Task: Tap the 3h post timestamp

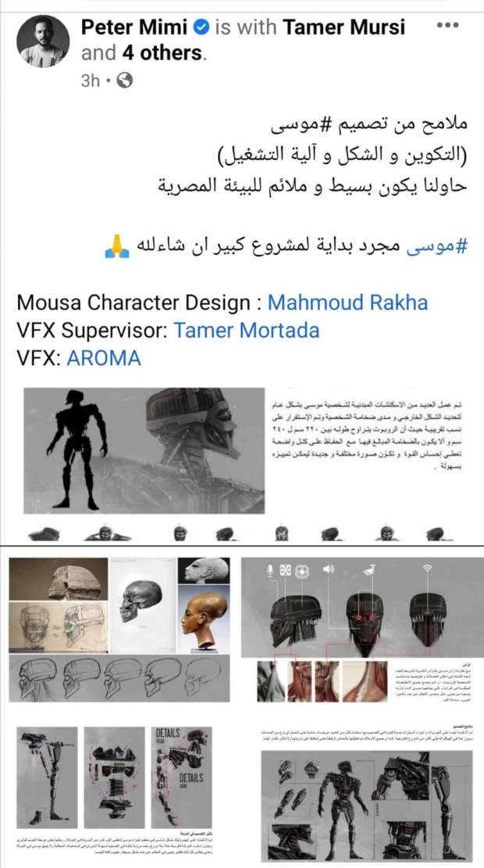Action: tap(91, 81)
